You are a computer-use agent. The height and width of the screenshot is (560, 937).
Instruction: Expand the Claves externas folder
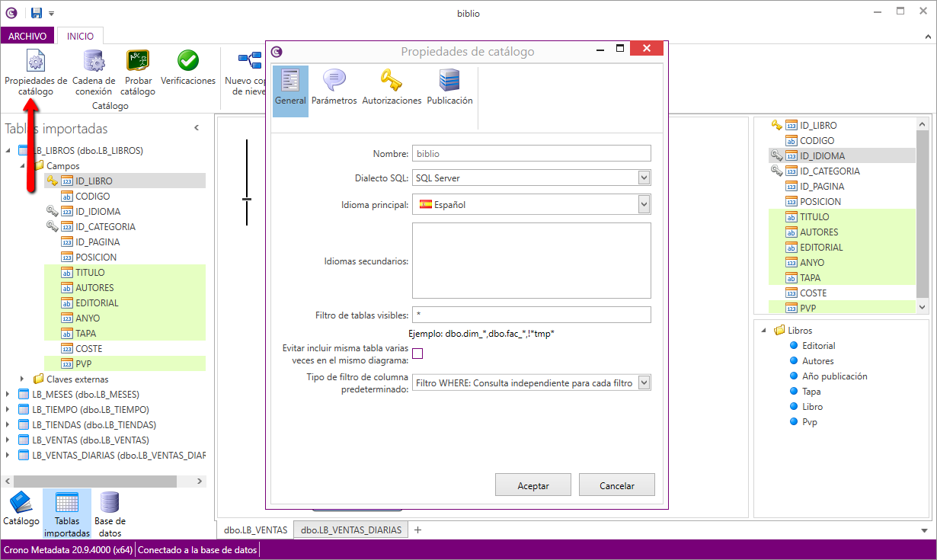click(23, 379)
